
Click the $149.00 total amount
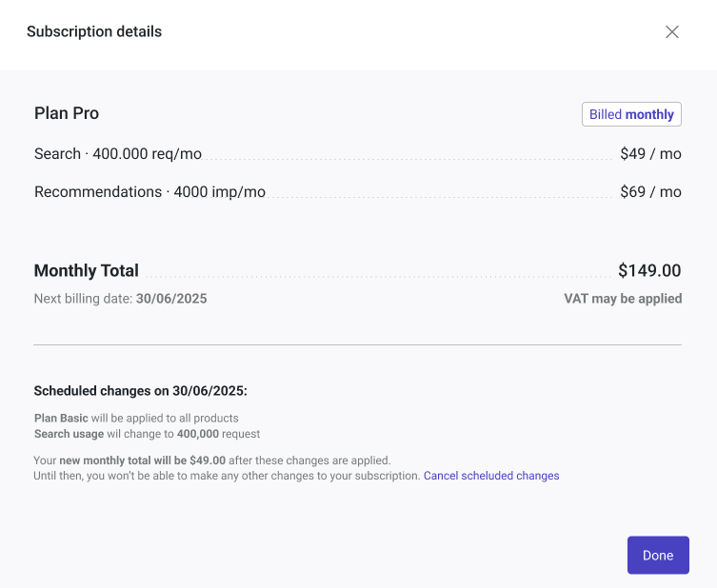coord(649,270)
